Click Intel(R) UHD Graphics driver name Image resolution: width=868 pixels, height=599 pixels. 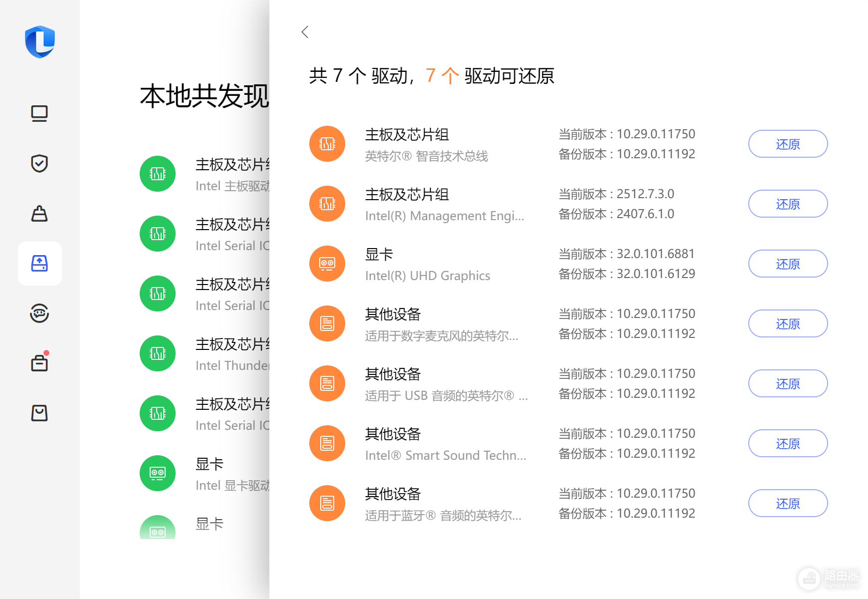coord(428,276)
